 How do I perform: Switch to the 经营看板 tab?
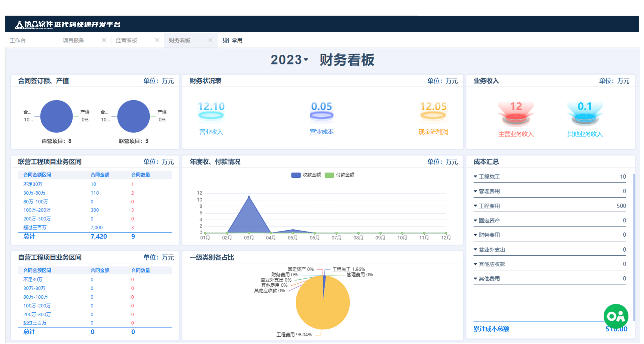point(126,40)
